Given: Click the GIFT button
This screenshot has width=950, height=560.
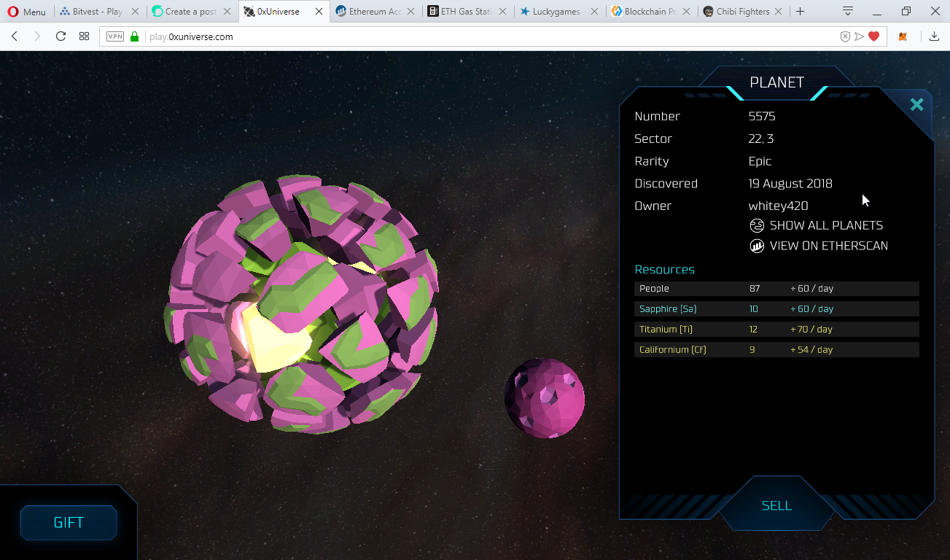Looking at the screenshot, I should click(69, 523).
